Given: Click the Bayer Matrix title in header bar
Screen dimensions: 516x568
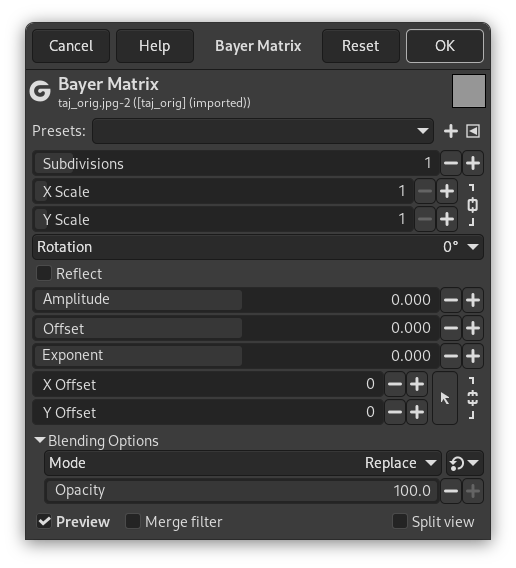Looking at the screenshot, I should 258,46.
